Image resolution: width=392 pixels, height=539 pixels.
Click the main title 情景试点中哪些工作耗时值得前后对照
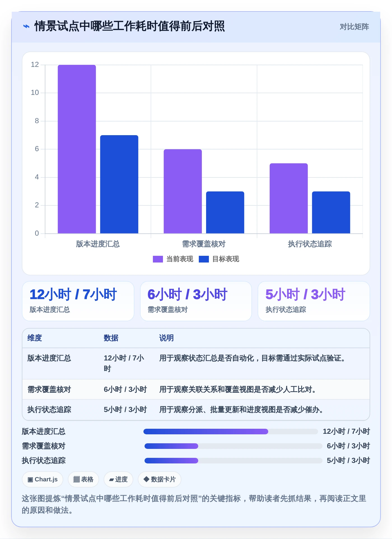[129, 27]
